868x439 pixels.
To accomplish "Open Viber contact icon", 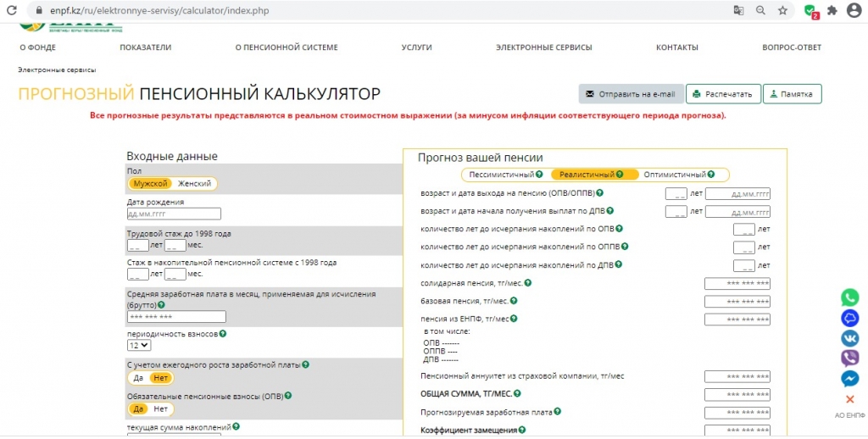I will click(849, 358).
